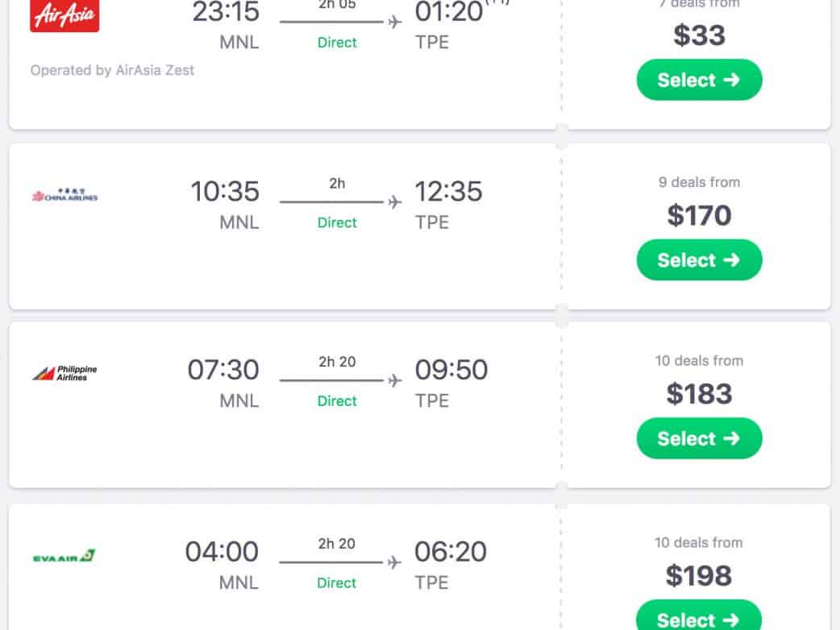Select the $170 China Airlines deal
This screenshot has width=840, height=630.
click(699, 260)
